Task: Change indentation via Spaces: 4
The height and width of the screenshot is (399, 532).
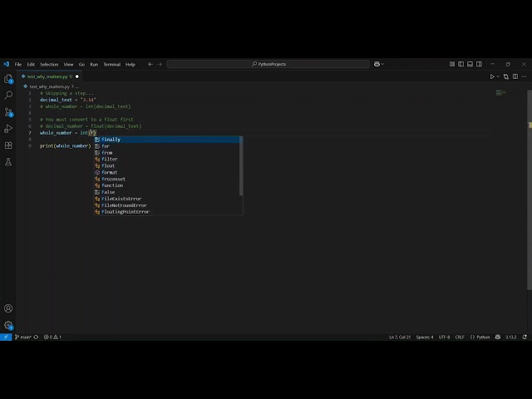Action: (x=425, y=337)
